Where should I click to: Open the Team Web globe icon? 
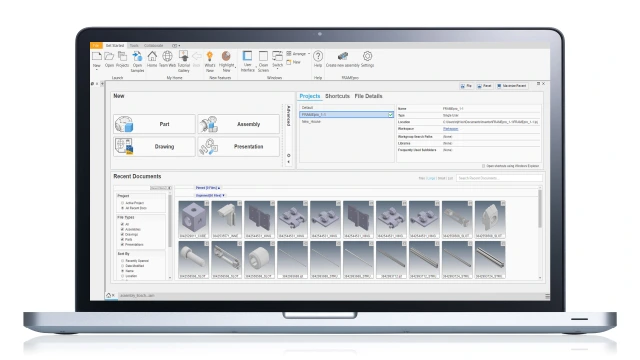click(x=167, y=56)
